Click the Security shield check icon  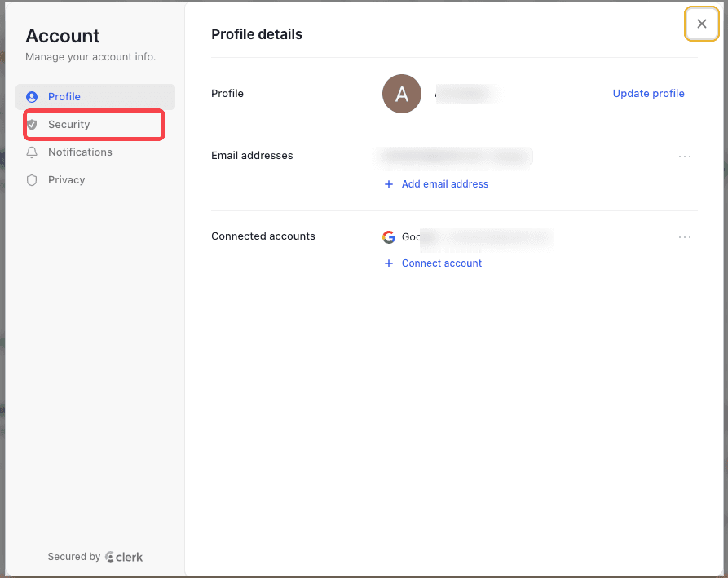click(x=32, y=125)
